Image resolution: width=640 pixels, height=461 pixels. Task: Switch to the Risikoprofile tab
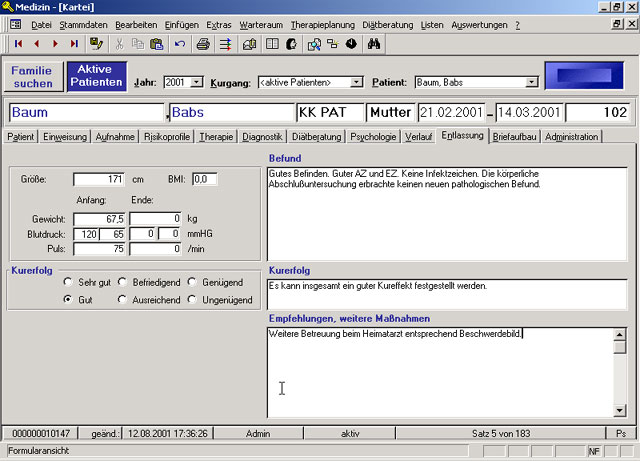coord(167,137)
